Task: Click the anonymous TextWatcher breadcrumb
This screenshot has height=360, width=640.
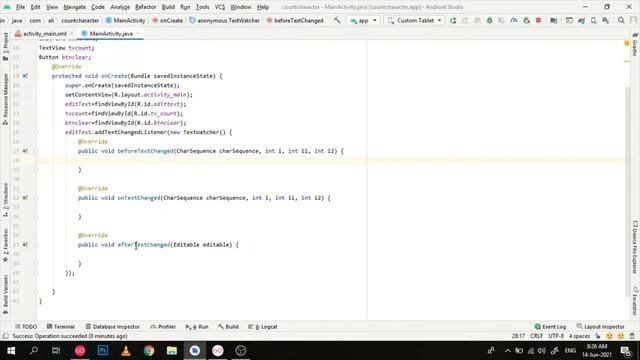Action: point(224,20)
